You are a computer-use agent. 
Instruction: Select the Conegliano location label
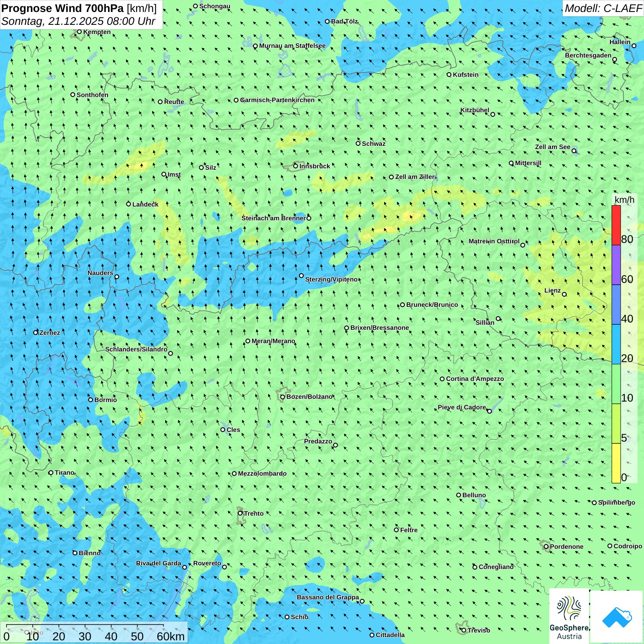[496, 567]
